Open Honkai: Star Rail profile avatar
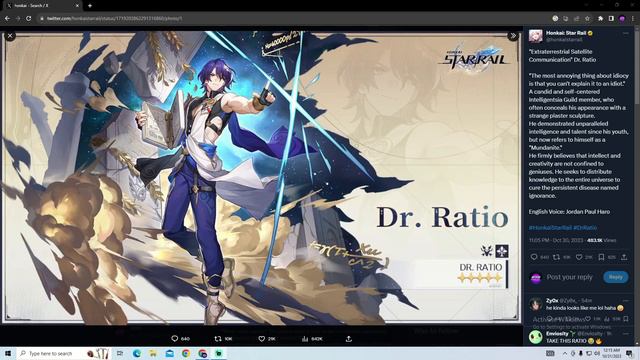Image resolution: width=640 pixels, height=360 pixels. point(536,36)
